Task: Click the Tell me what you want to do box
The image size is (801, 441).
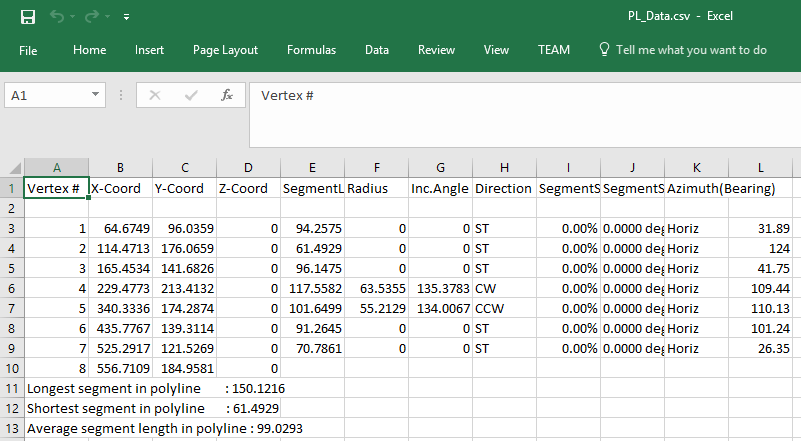Action: [x=691, y=50]
